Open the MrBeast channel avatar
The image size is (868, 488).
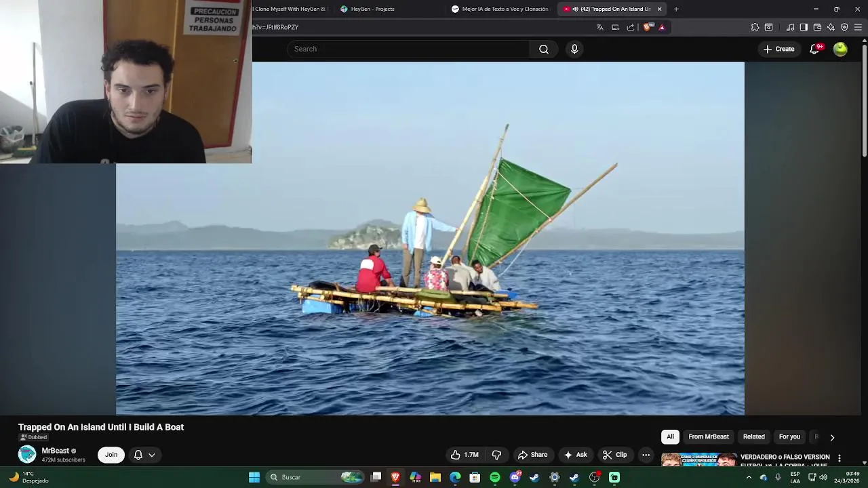coord(27,454)
